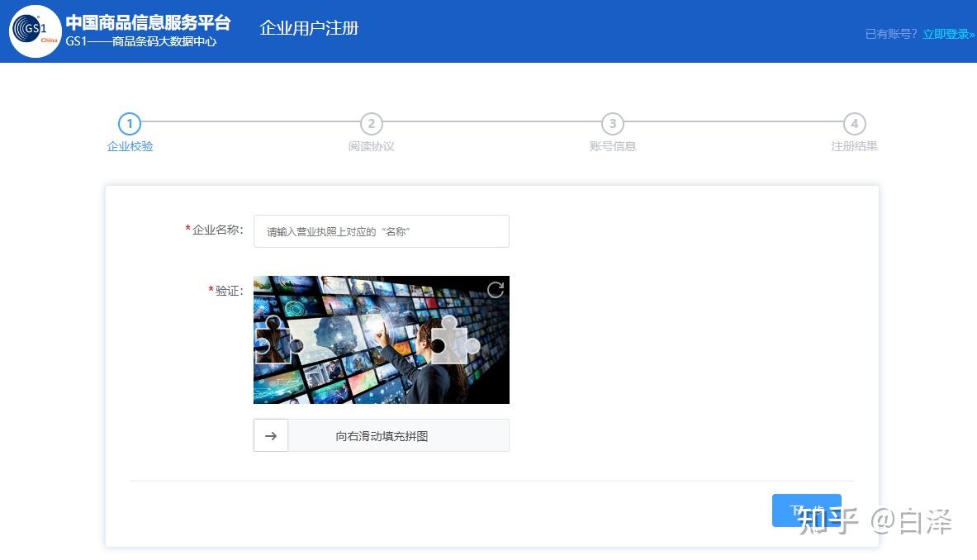Open the 立即登录 login link
The width and height of the screenshot is (977, 560).
tap(946, 34)
